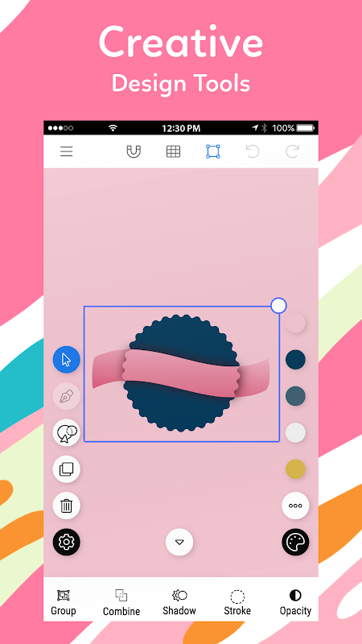
Task: Pick the gold yellow color swatch
Action: [295, 469]
